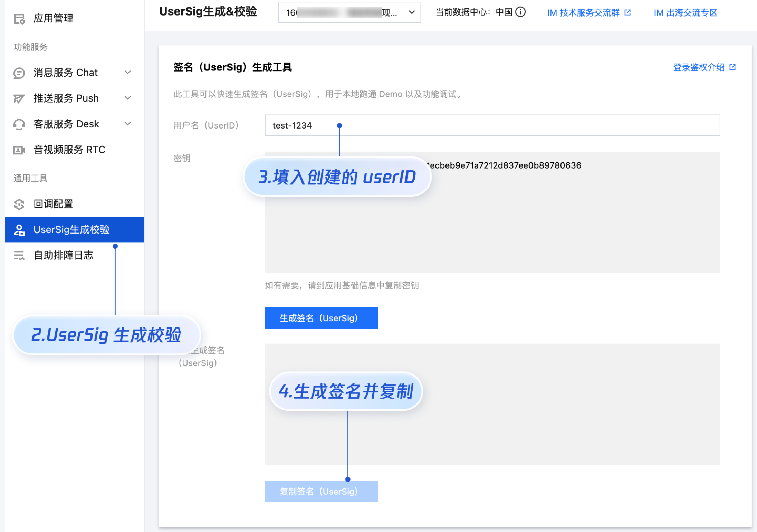Open the application selector dropdown
This screenshot has width=757, height=532.
(349, 13)
